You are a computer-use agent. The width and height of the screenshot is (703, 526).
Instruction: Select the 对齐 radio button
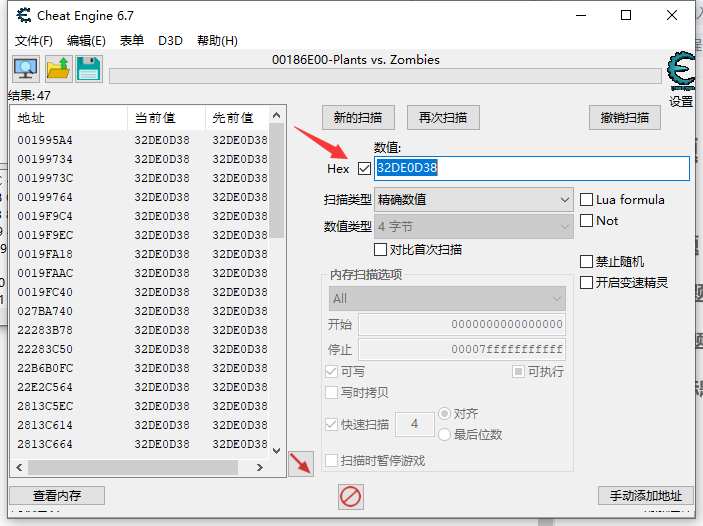[x=444, y=413]
